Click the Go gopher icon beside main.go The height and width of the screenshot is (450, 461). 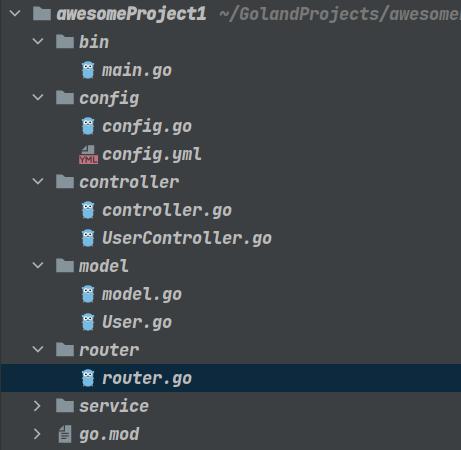[88, 70]
